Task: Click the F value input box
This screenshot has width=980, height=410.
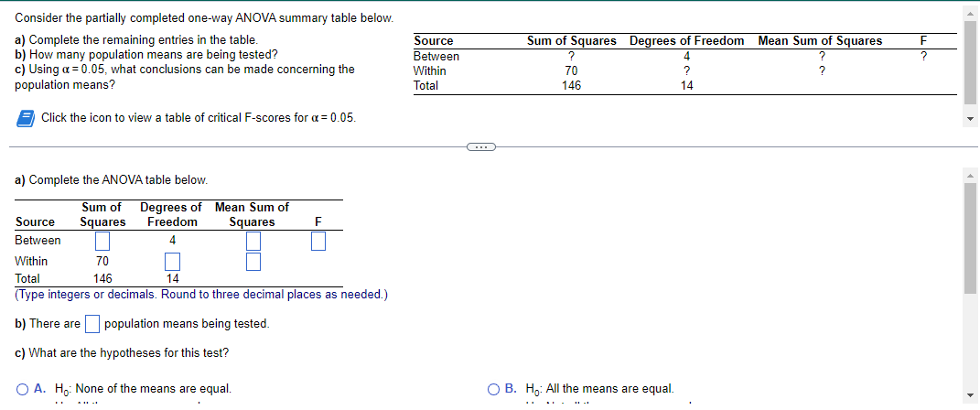Action: tap(318, 241)
